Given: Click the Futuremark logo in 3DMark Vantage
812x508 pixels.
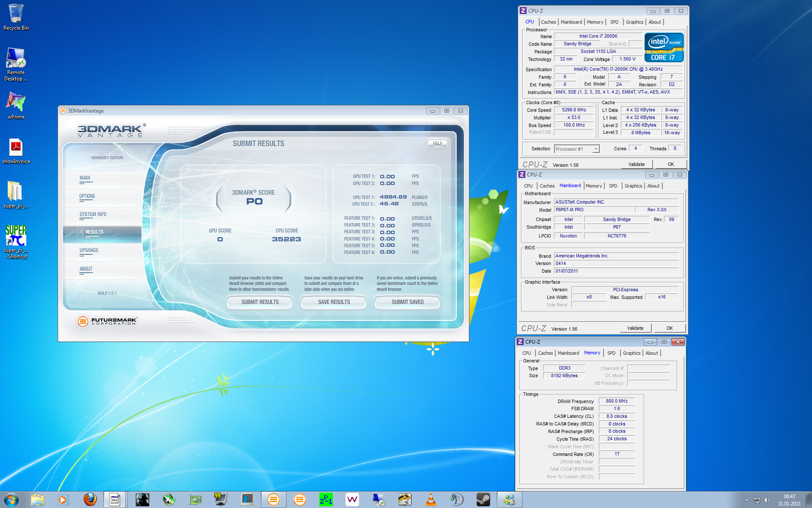Looking at the screenshot, I should point(107,321).
